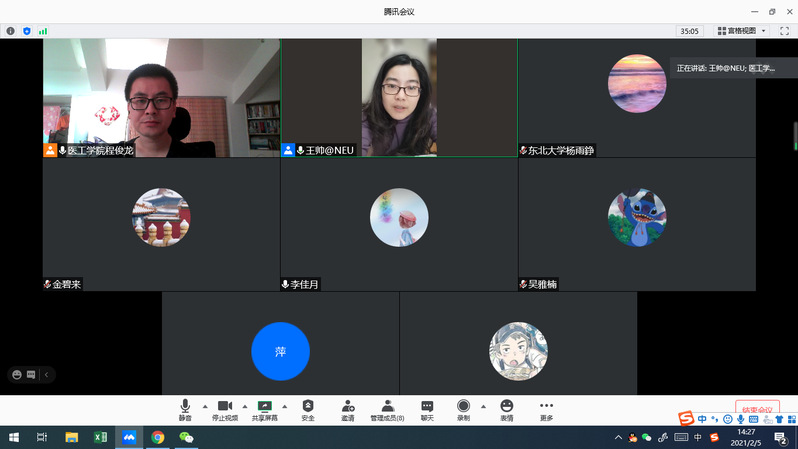Start screen sharing with 共享屏幕
This screenshot has height=449, width=798.
[x=265, y=410]
